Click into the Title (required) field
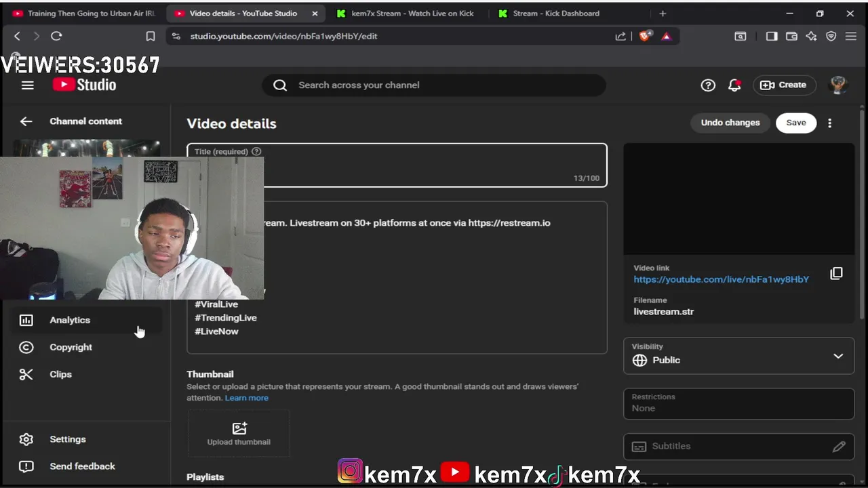Image resolution: width=868 pixels, height=488 pixels. (397, 165)
